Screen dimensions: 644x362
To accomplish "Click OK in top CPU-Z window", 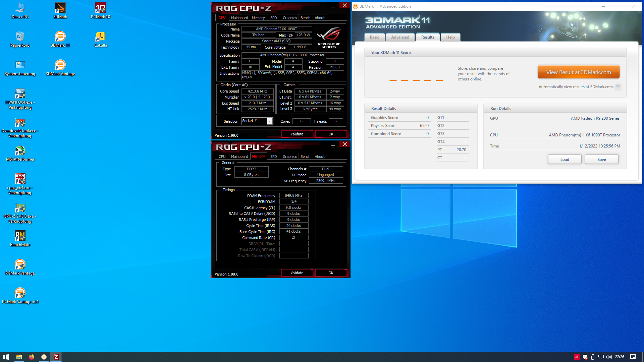I will coord(331,134).
